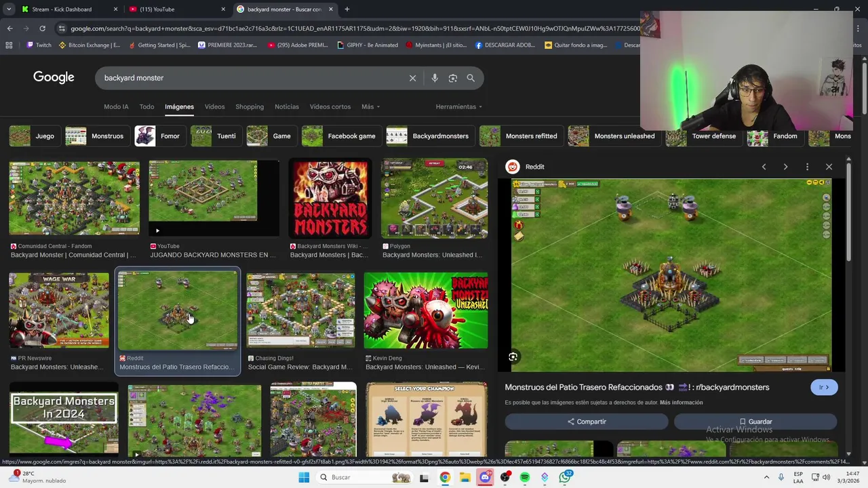Open the YouTube JUGANDO BACKYARD MONSTERS video result
This screenshot has height=488, width=868.
coord(214,199)
